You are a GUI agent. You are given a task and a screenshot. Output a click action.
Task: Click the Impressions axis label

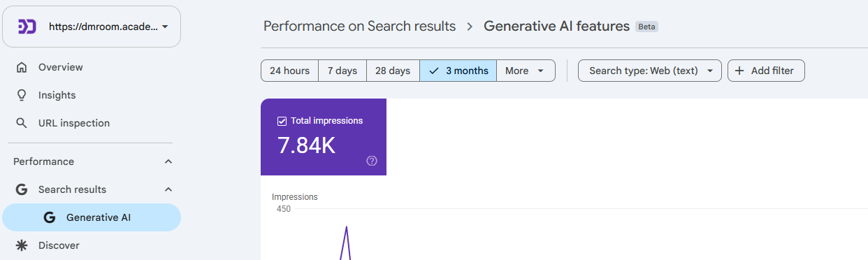tap(295, 197)
